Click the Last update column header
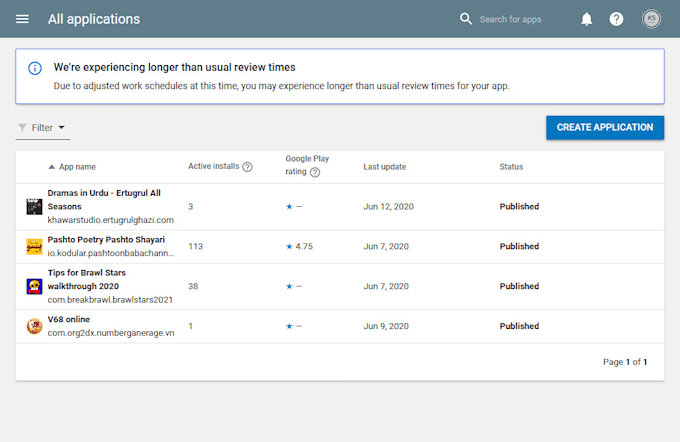The image size is (680, 442). [385, 167]
